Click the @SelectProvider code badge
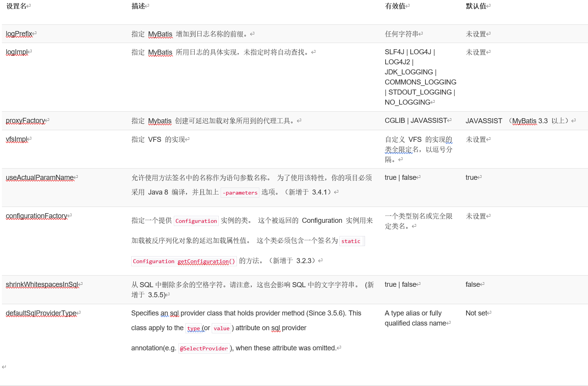This screenshot has height=386, width=588. pos(204,348)
